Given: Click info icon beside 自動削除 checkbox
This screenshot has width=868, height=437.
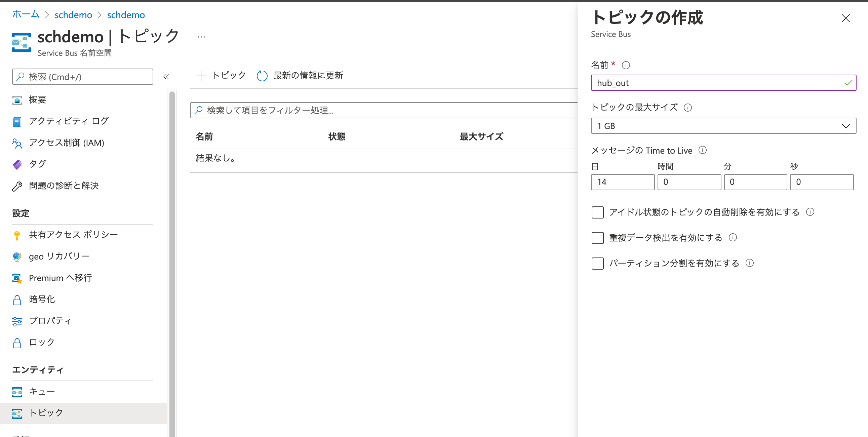Looking at the screenshot, I should 810,212.
